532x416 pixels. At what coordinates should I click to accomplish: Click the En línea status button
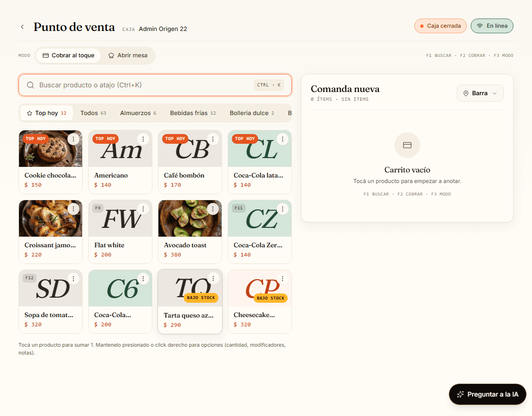click(492, 26)
